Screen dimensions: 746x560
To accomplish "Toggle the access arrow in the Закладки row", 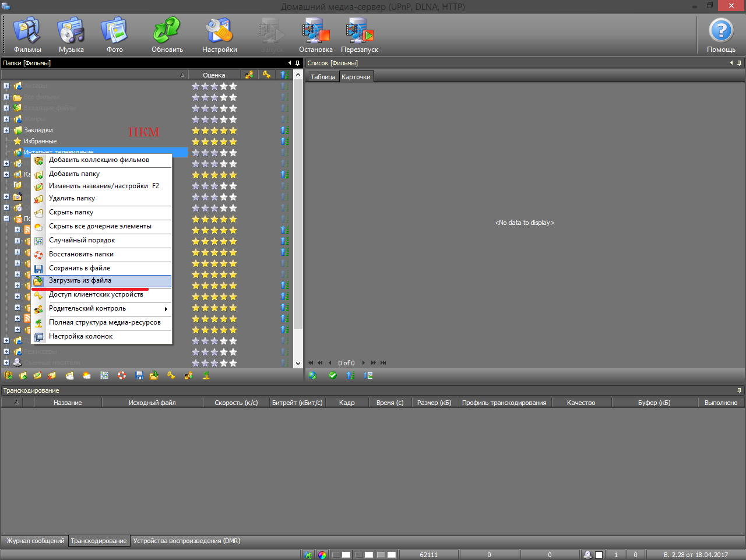I will (x=284, y=130).
